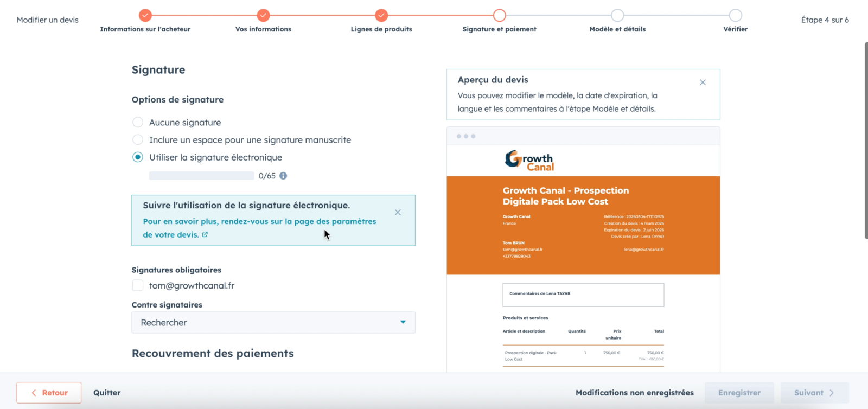Click the completed 'Lignes de produits' step circle

pyautogui.click(x=381, y=15)
